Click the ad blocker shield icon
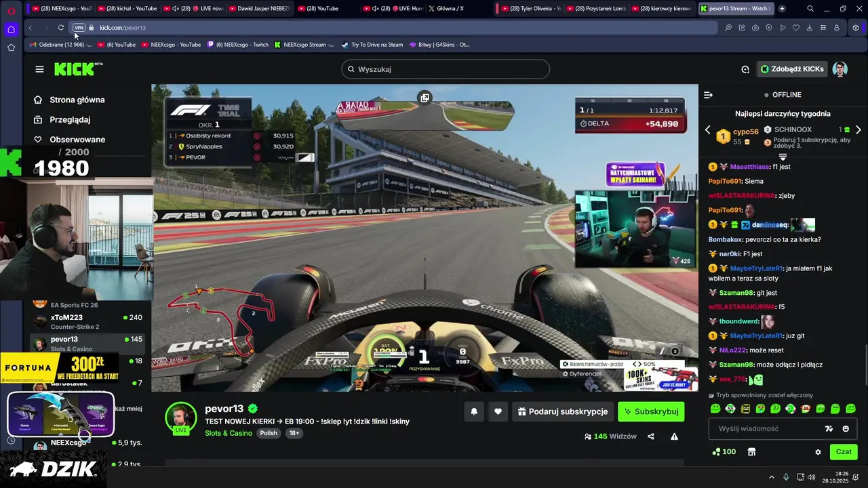Image resolution: width=868 pixels, height=488 pixels. [769, 28]
